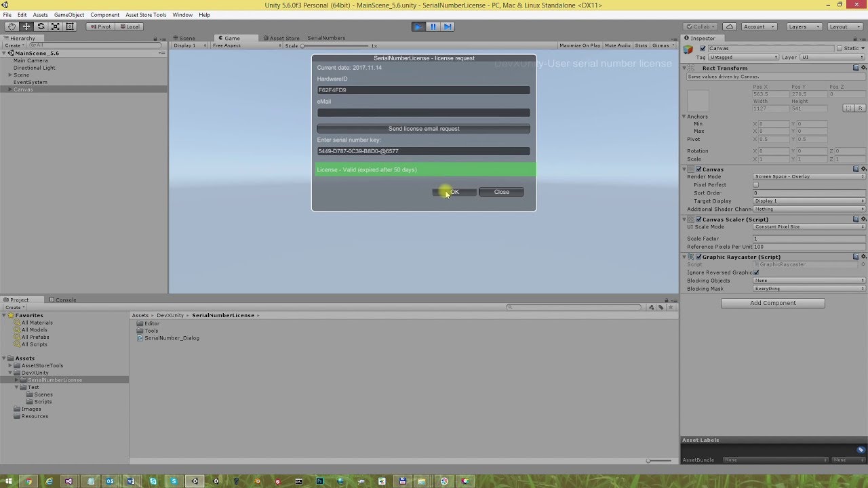Click OK in the license dialog

(x=454, y=192)
